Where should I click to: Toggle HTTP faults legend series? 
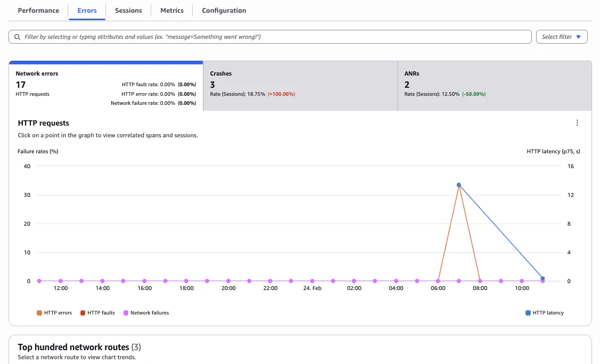[97, 313]
